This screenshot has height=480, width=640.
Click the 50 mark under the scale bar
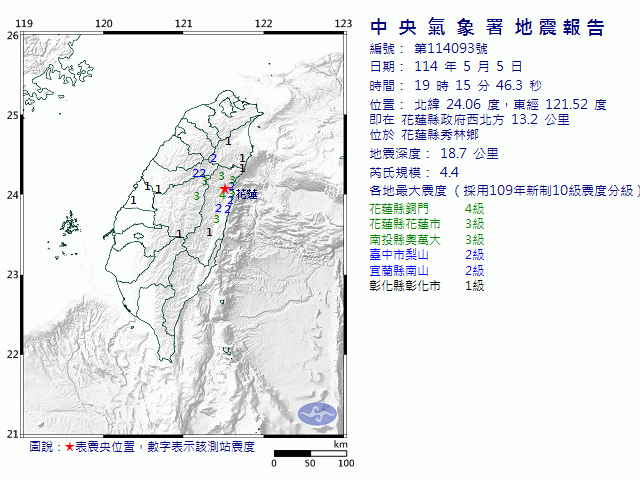click(x=310, y=463)
